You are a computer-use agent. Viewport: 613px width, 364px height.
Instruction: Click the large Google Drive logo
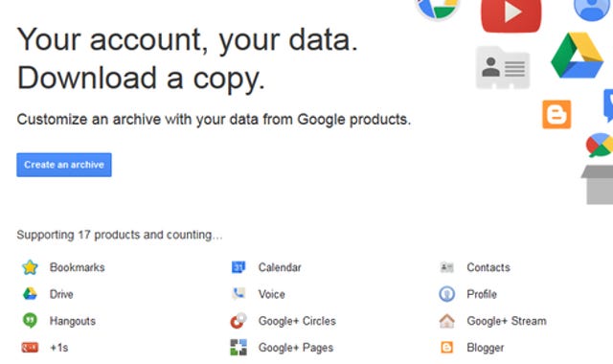click(578, 56)
